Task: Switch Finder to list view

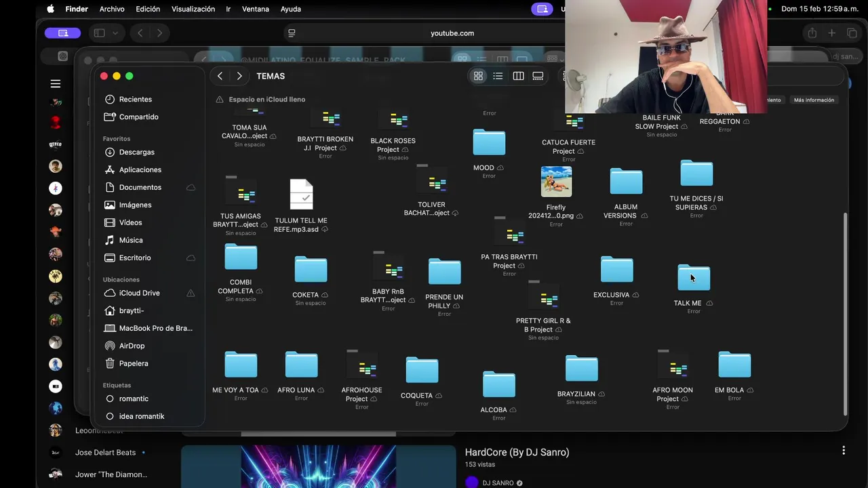Action: click(x=498, y=76)
